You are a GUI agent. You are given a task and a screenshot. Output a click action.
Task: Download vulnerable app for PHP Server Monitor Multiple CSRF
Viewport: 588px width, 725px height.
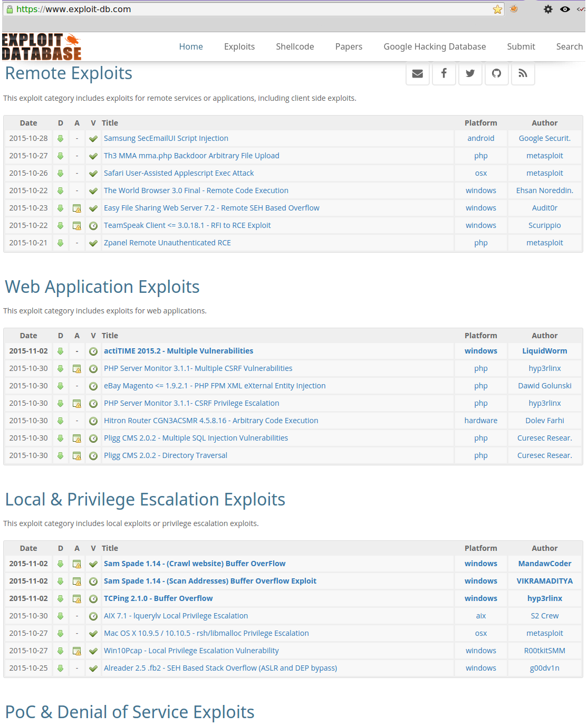[77, 368]
